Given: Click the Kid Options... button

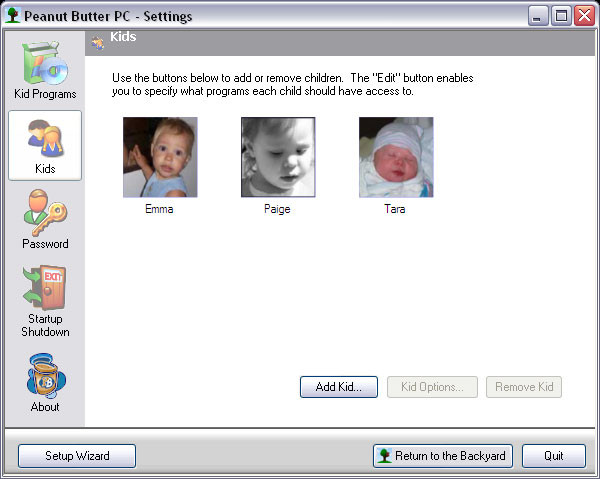Looking at the screenshot, I should coord(432,387).
